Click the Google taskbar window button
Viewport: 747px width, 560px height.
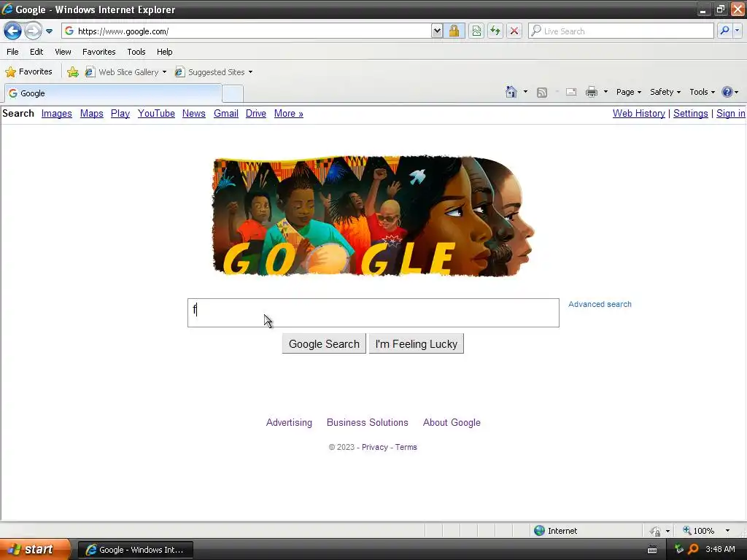point(135,550)
